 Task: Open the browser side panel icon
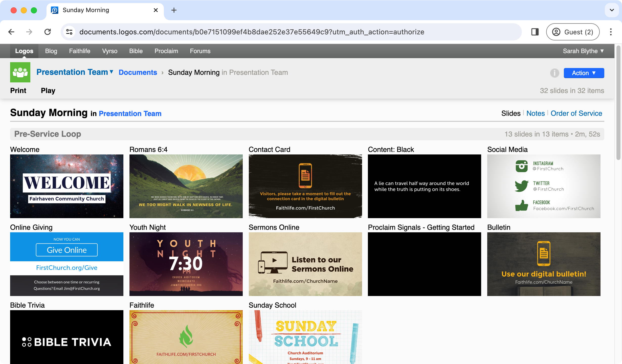[535, 32]
